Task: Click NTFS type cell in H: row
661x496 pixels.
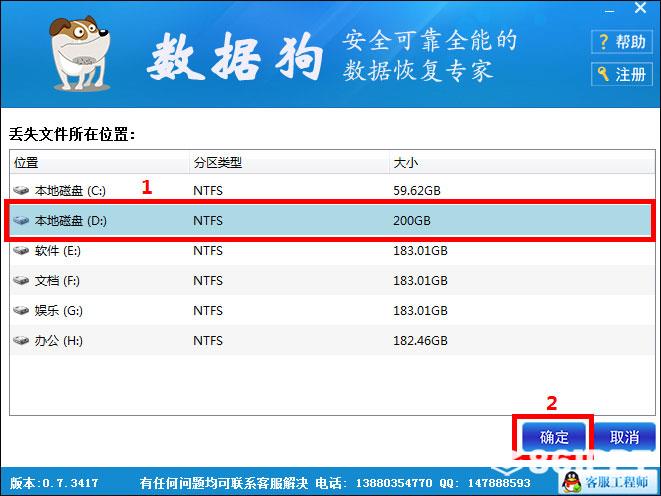Action: pos(208,340)
